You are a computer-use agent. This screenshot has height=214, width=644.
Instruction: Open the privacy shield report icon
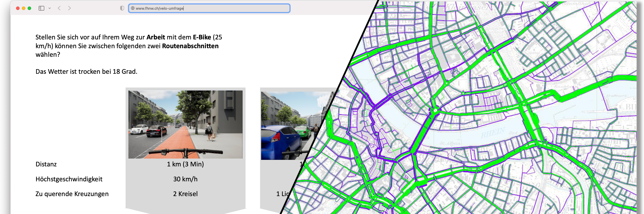pos(122,8)
